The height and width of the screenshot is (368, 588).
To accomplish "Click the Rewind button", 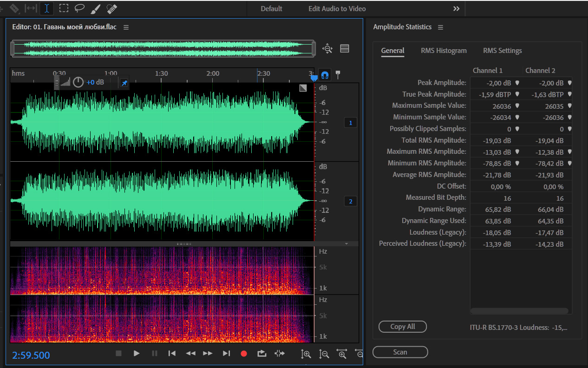I will click(x=190, y=354).
